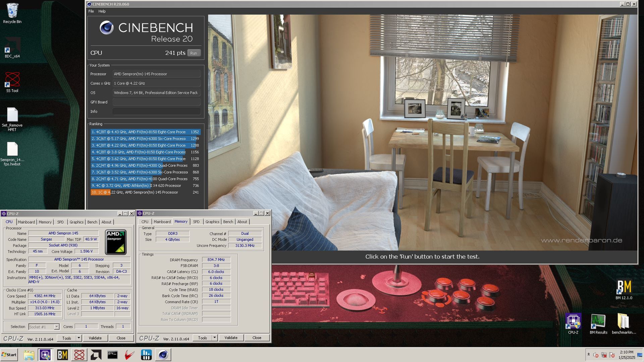Click the network disconnected tray icon
Screen dimensions: 644x362
pos(604,355)
